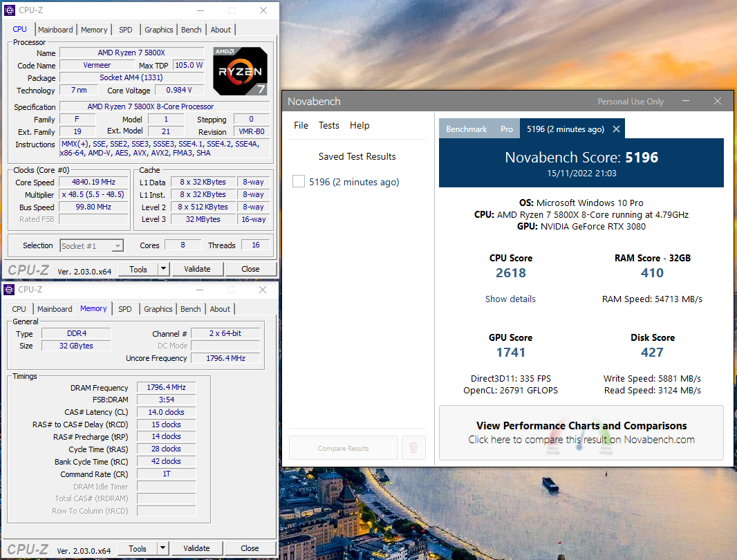This screenshot has width=737, height=560.
Task: Click the 5196 (2 minutes ago) saved result text
Action: 354,182
